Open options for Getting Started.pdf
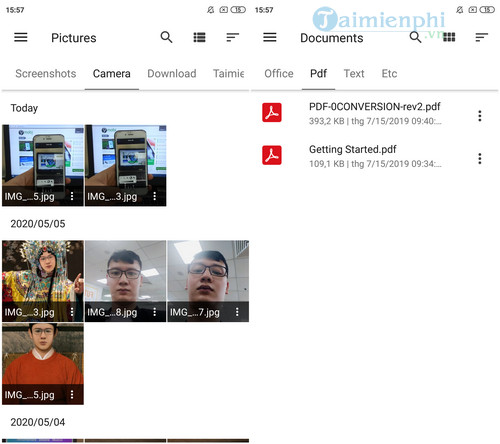Image resolution: width=500 pixels, height=444 pixels. coord(480,158)
